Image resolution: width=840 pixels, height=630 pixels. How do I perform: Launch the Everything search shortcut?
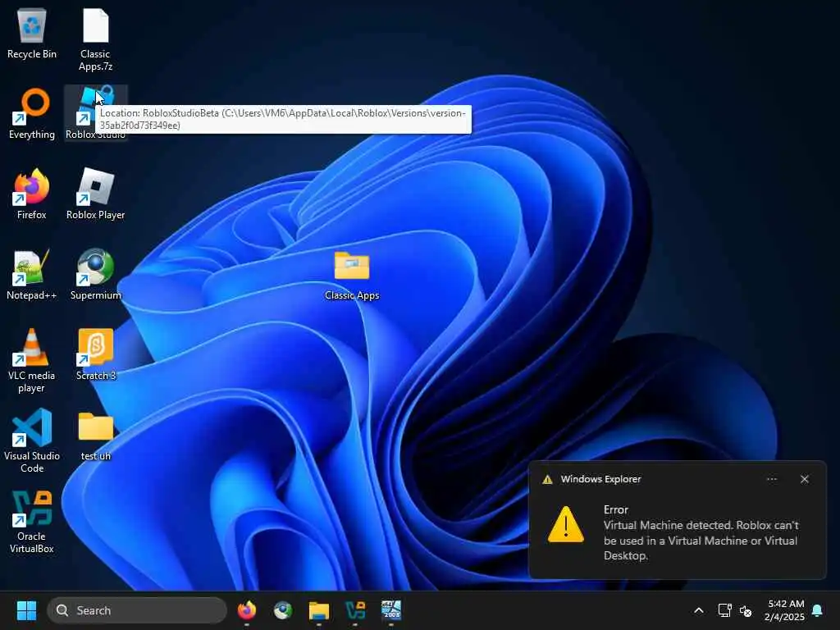point(32,114)
